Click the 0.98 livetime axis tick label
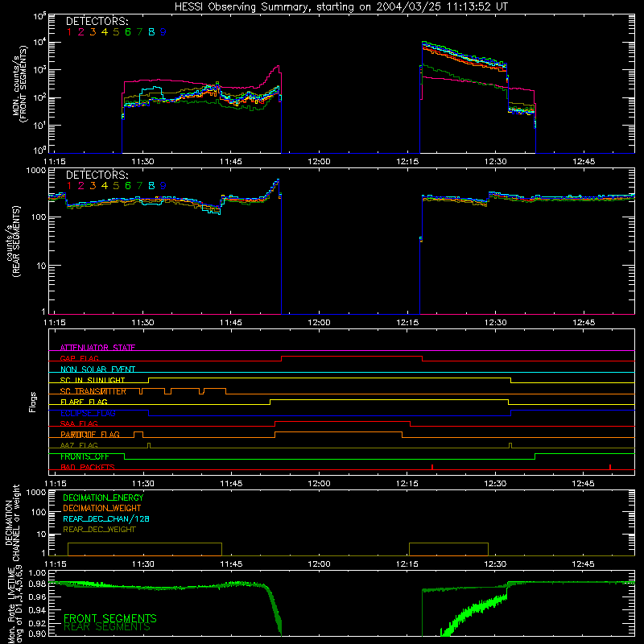The image size is (644, 644). click(38, 584)
